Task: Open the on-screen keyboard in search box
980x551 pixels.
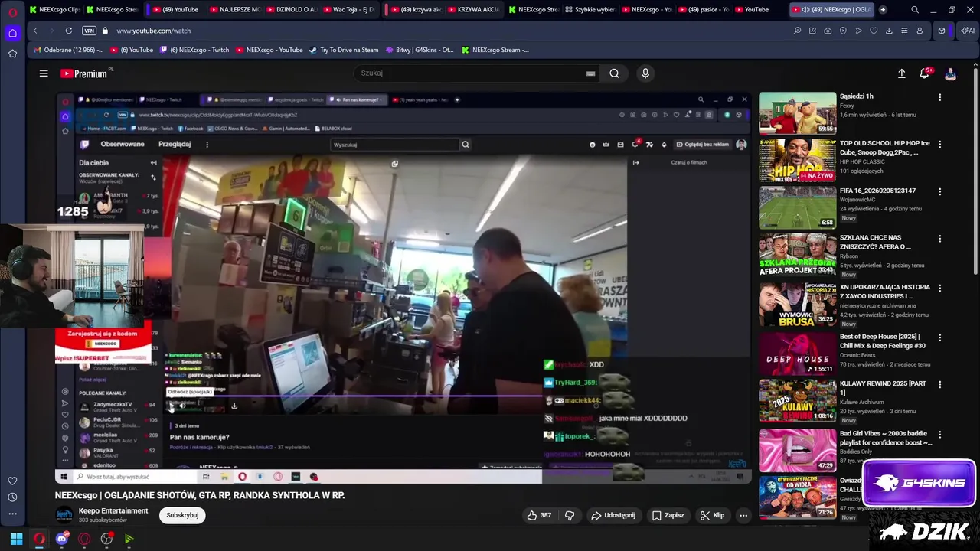Action: [x=590, y=73]
